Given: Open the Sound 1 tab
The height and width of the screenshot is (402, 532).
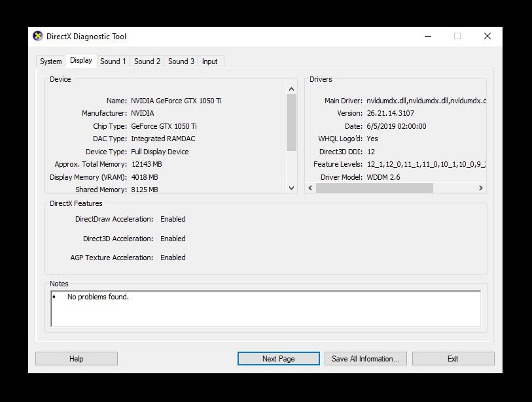Looking at the screenshot, I should (x=113, y=61).
